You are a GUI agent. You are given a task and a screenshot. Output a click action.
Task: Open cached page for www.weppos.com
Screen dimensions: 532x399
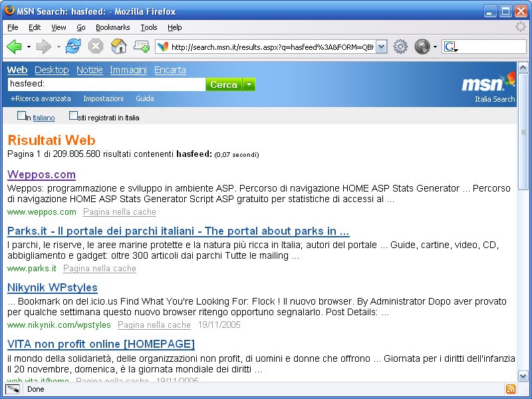[120, 212]
